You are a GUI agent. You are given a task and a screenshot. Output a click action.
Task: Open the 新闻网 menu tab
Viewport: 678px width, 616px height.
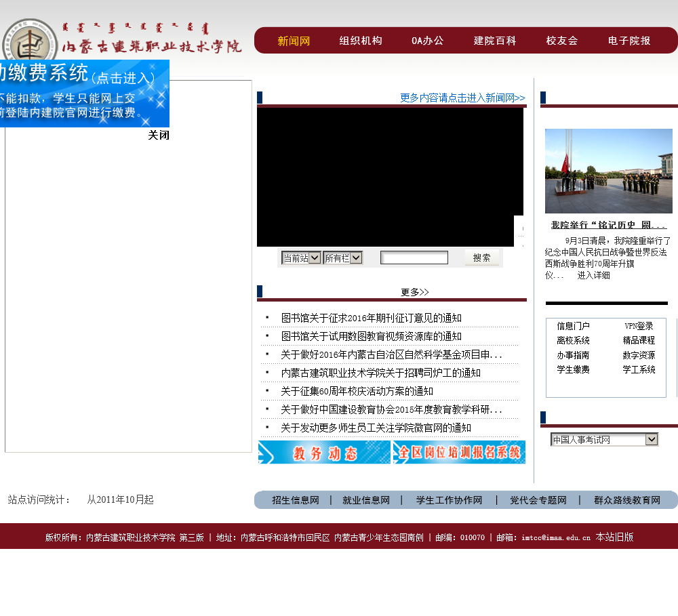click(294, 41)
